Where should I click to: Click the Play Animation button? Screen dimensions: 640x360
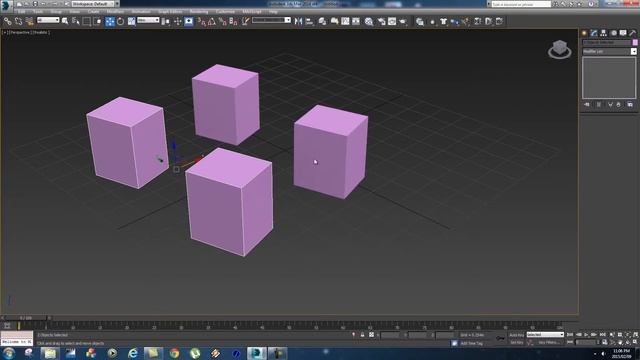click(x=587, y=335)
